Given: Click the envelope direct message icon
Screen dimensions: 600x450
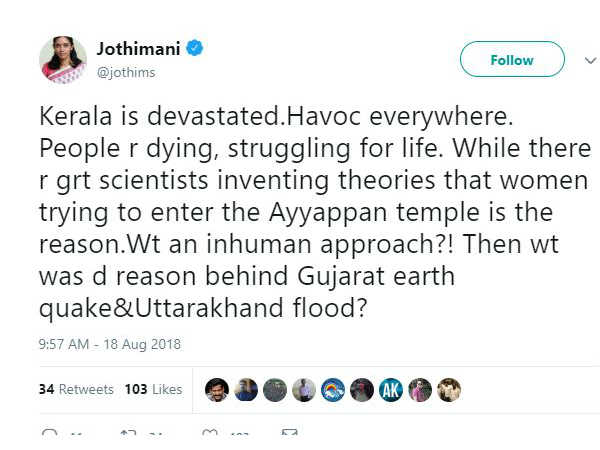Looking at the screenshot, I should 289,435.
